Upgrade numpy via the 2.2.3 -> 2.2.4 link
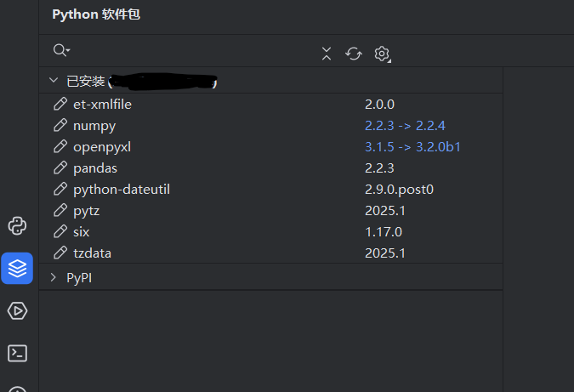 click(405, 125)
